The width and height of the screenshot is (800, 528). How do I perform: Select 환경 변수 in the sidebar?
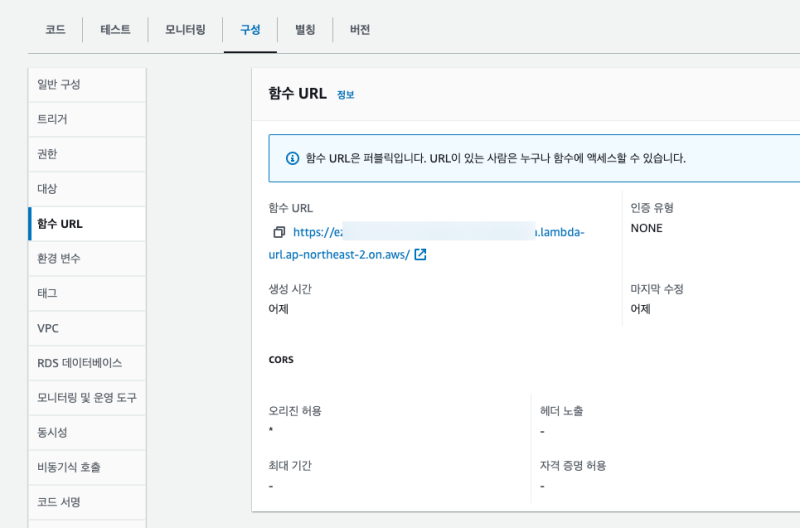click(x=59, y=258)
